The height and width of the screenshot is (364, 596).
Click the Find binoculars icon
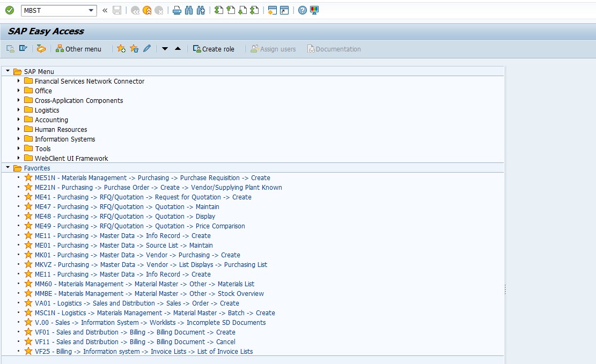point(189,10)
